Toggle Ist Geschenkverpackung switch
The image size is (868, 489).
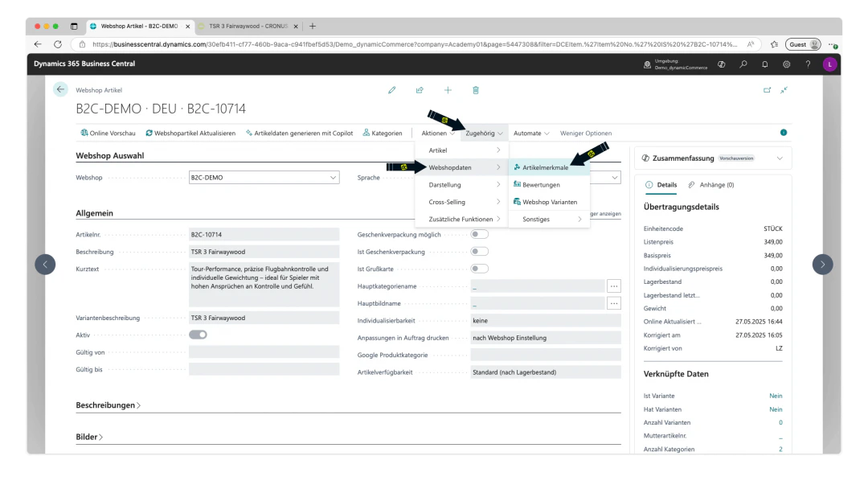(479, 252)
